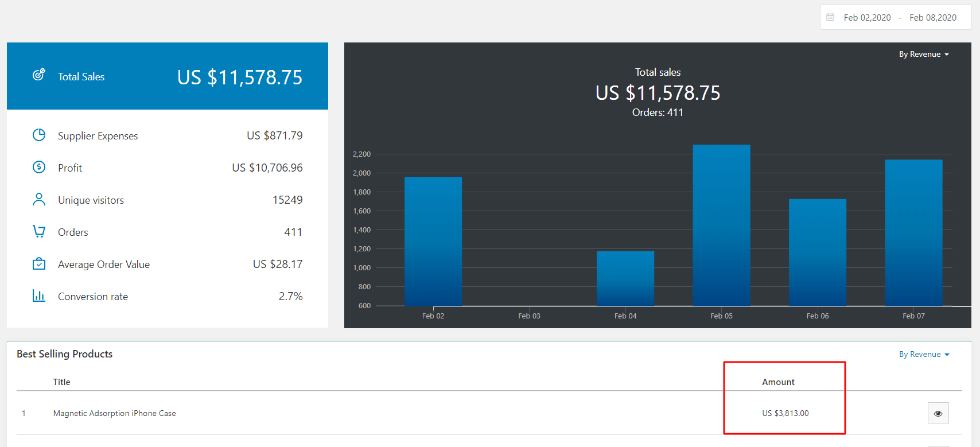The width and height of the screenshot is (980, 447).
Task: Click the Average Order Value bag icon
Action: [39, 263]
